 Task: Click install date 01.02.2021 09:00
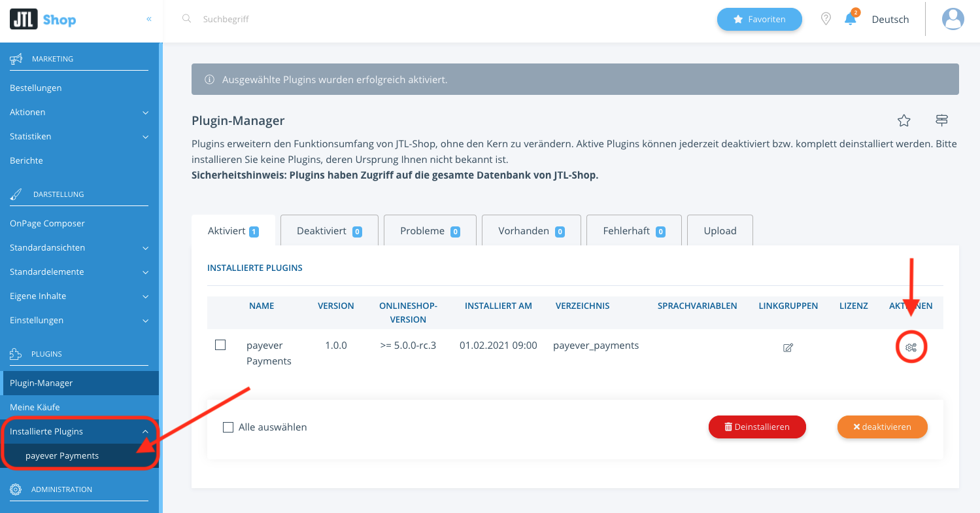[x=498, y=345]
